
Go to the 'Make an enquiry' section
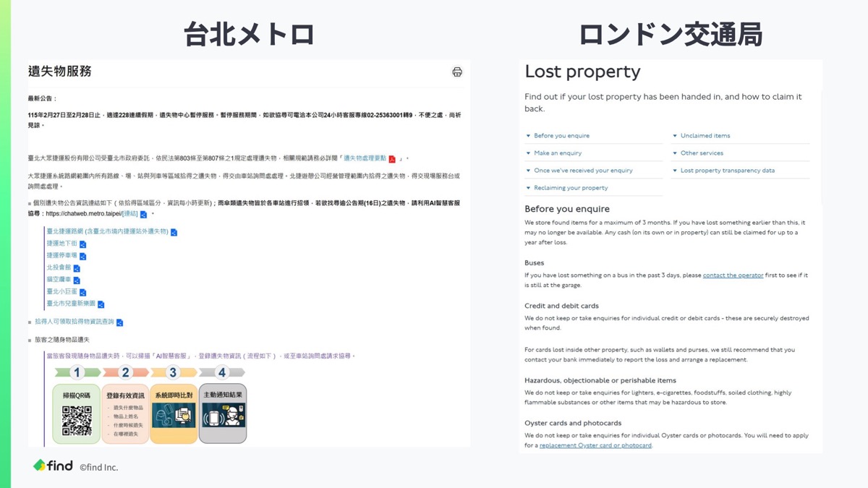pos(557,153)
